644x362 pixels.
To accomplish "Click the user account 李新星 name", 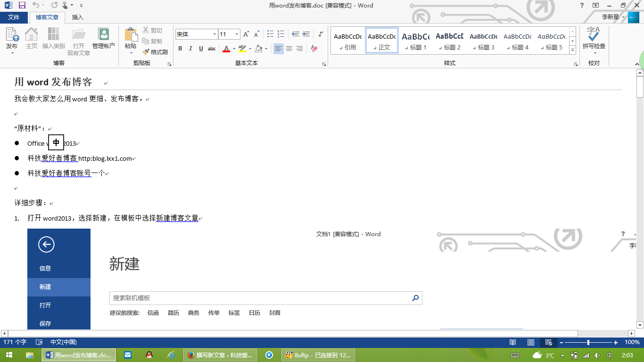I will (x=611, y=17).
